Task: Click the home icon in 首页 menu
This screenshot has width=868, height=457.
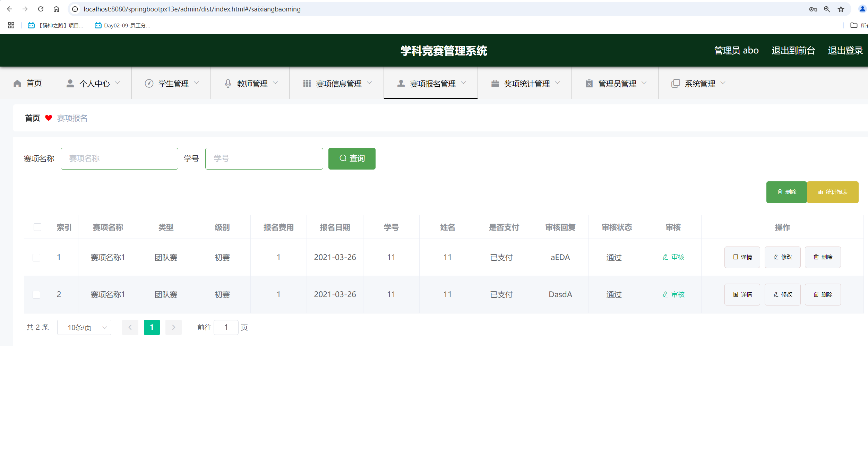Action: point(17,84)
